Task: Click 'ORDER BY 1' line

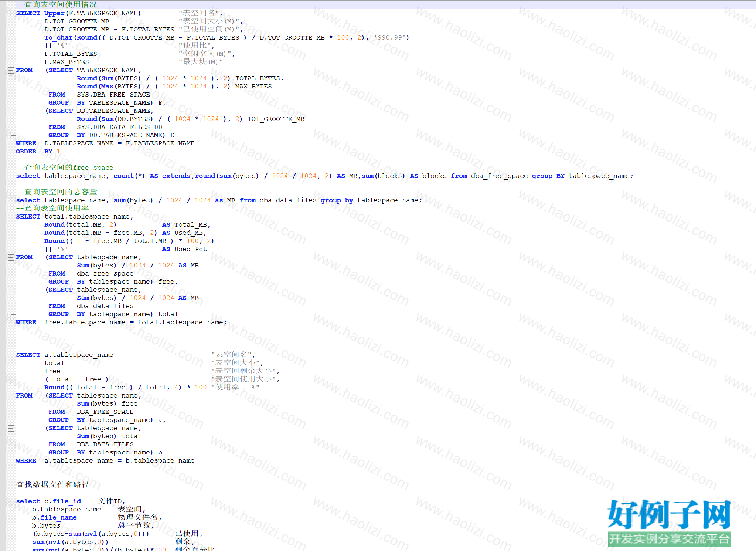Action: (x=38, y=152)
